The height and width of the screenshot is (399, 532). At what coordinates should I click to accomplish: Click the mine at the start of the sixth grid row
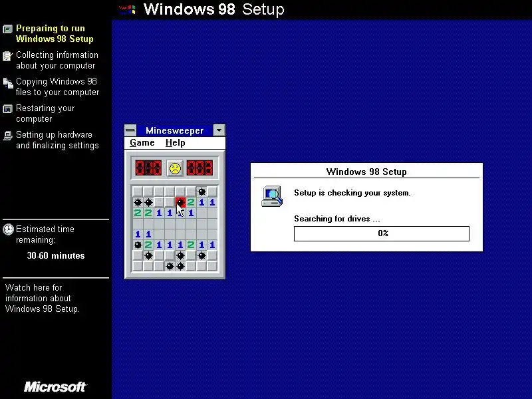(x=138, y=245)
